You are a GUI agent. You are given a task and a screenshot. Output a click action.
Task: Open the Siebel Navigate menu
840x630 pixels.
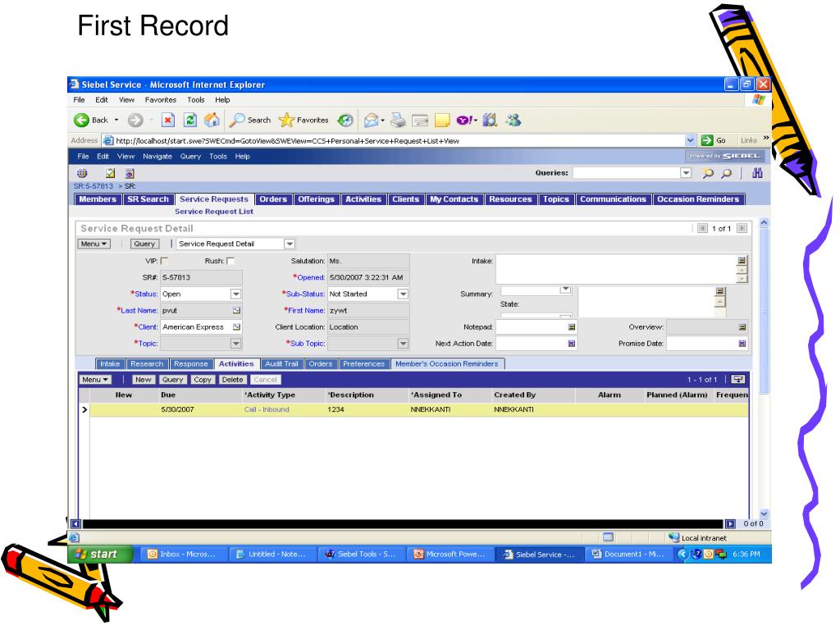click(157, 157)
